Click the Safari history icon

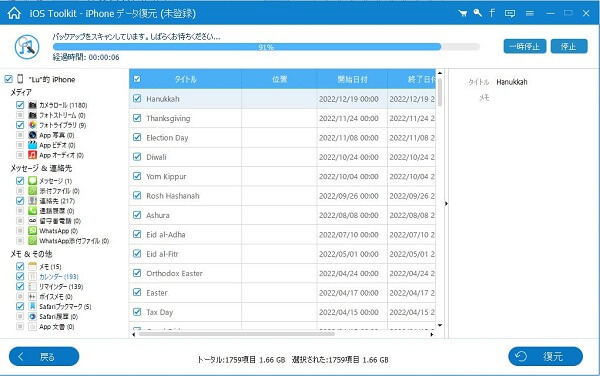coord(33,316)
